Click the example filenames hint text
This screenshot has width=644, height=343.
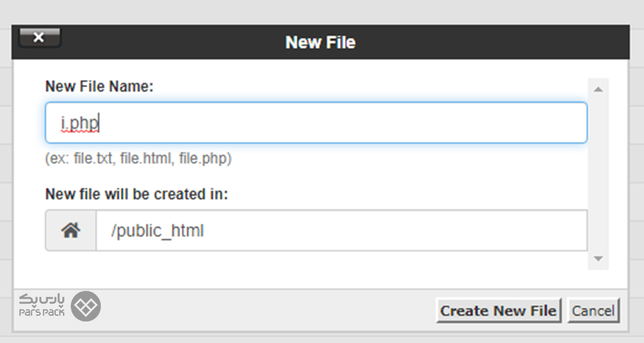(x=138, y=159)
